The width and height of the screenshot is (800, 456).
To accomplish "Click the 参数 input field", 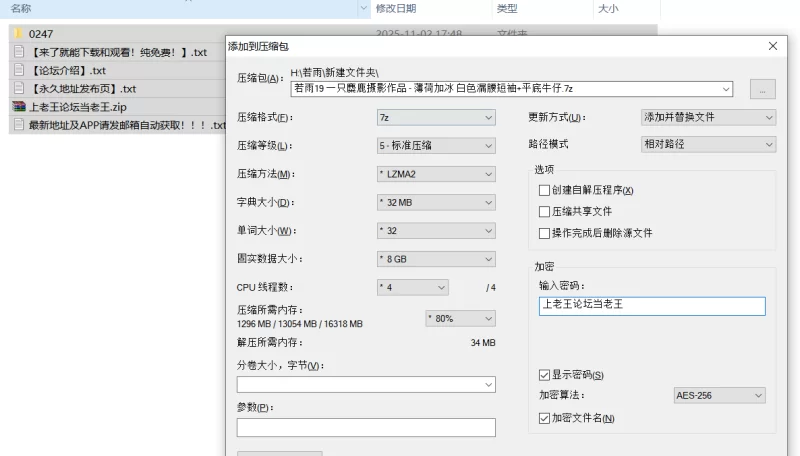I will (x=366, y=428).
